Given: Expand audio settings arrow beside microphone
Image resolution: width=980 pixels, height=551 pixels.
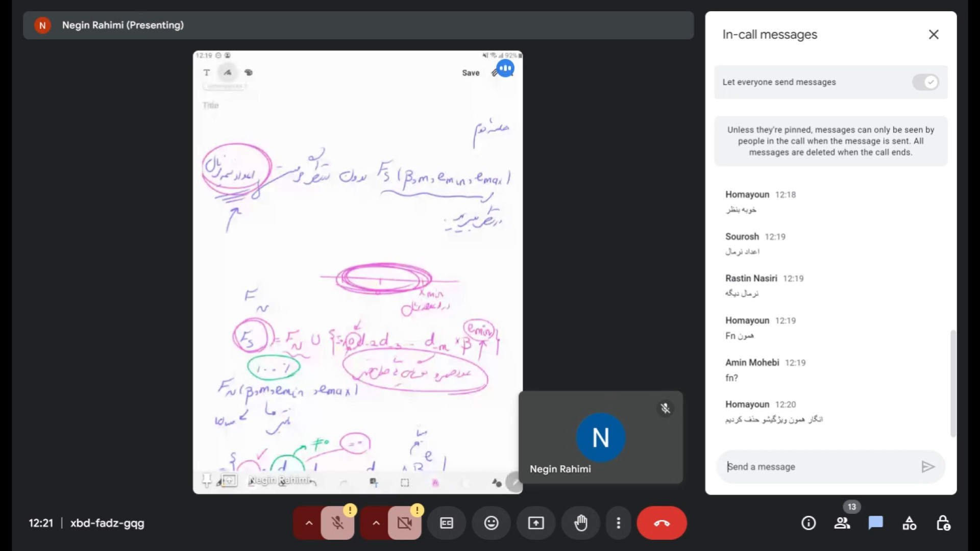Looking at the screenshot, I should click(309, 523).
